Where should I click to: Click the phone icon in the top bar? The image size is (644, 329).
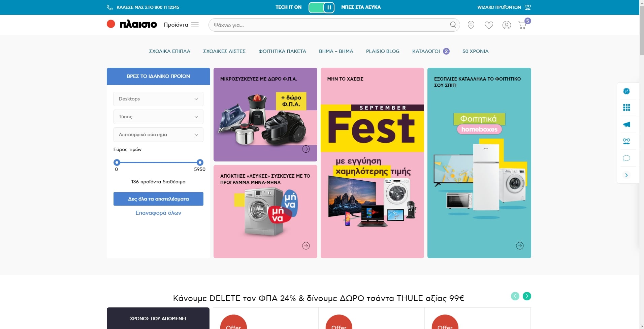click(110, 7)
